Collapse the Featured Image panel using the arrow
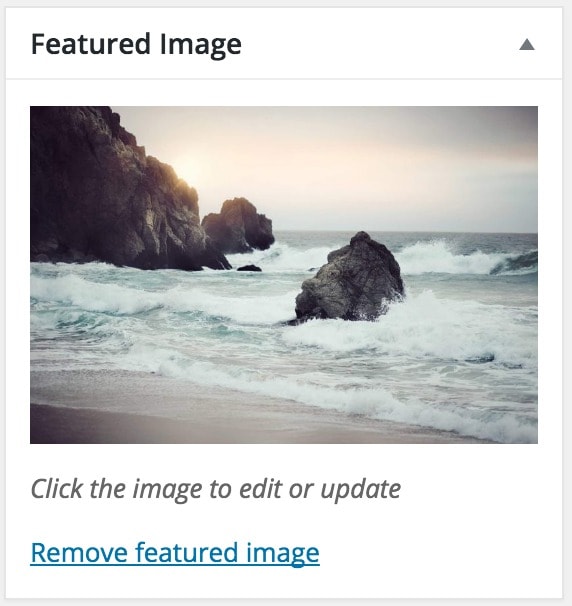 coord(527,45)
